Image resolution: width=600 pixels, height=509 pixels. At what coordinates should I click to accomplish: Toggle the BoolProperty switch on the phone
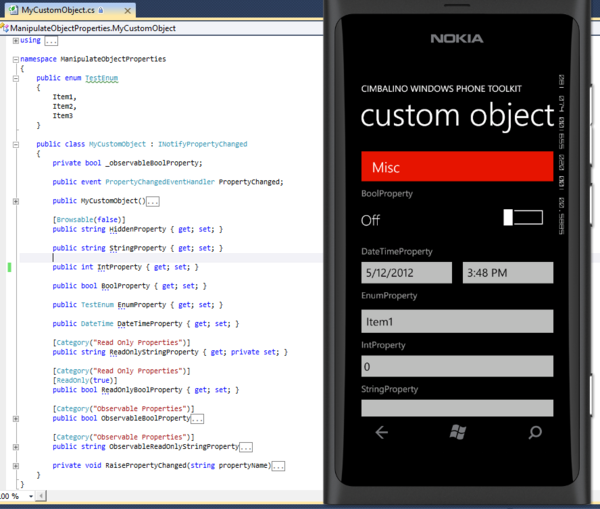(523, 217)
